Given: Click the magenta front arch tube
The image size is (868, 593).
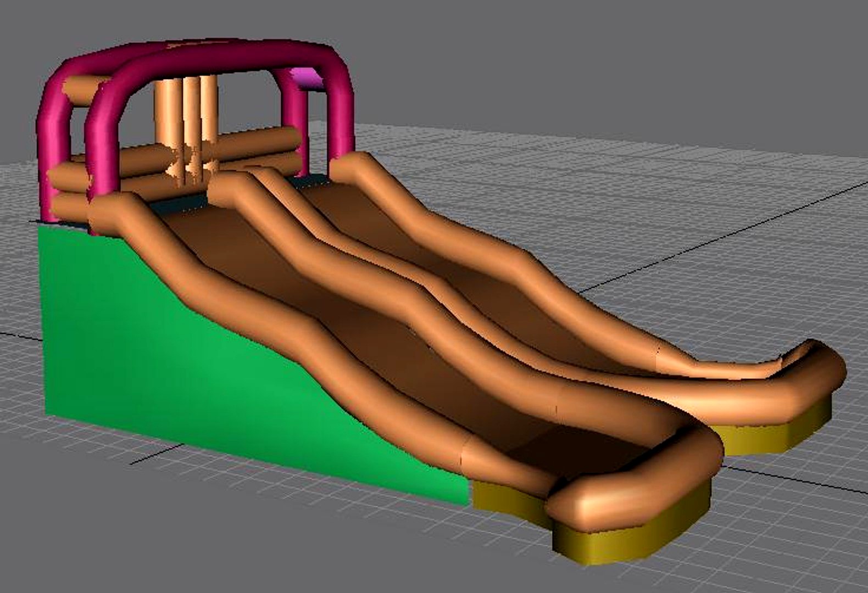Looking at the screenshot, I should [220, 58].
